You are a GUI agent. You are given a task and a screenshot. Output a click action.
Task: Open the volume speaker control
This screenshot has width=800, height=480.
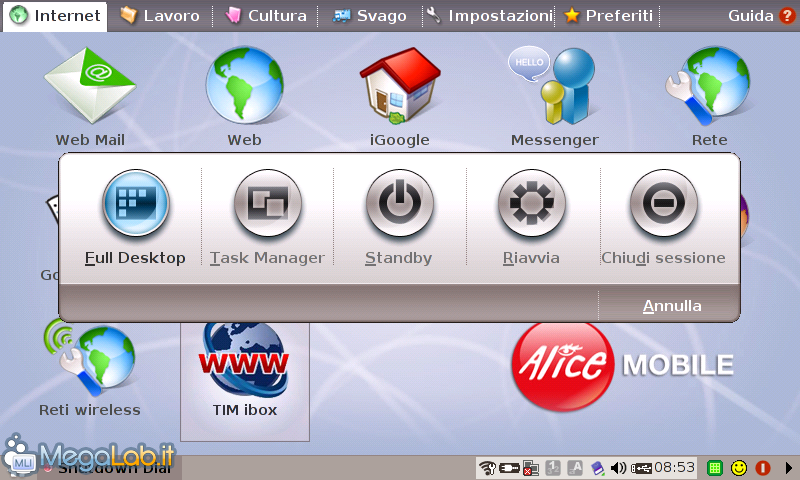point(618,468)
